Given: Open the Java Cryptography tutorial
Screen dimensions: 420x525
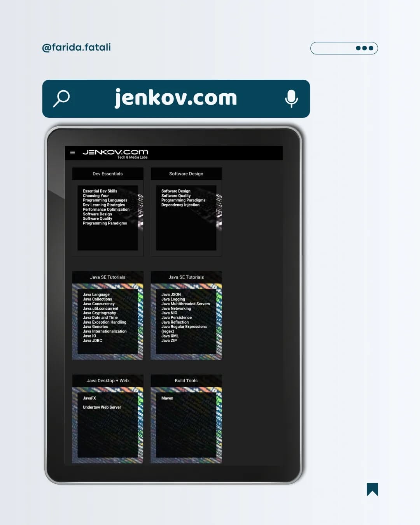Looking at the screenshot, I should (100, 313).
